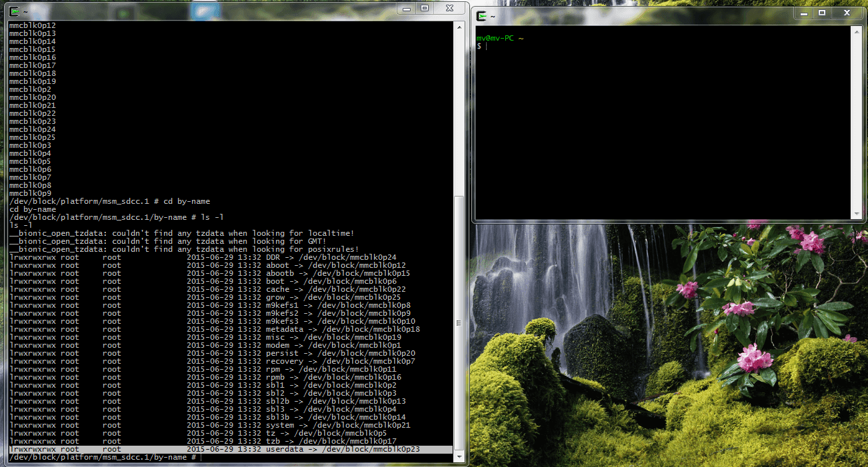
Task: Click the mmcblk0p16 line in the left terminal
Action: (32, 57)
